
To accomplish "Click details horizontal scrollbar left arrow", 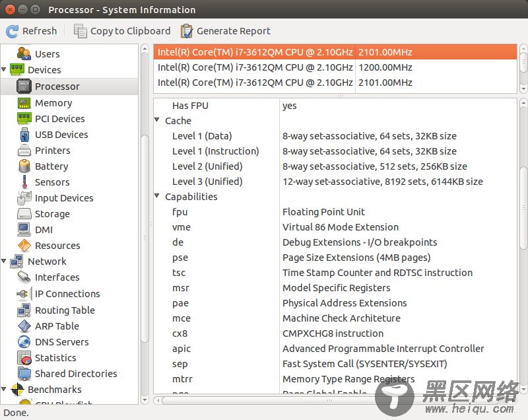I will click(x=158, y=401).
